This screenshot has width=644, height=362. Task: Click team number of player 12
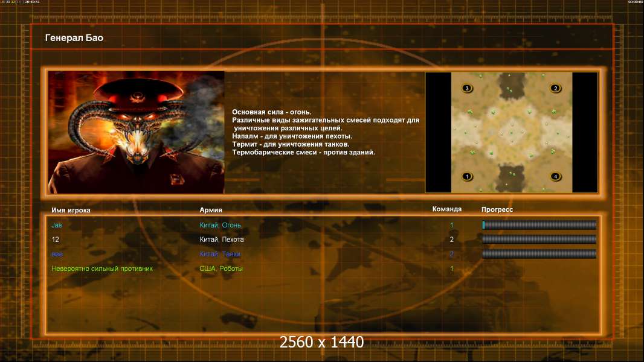(451, 240)
